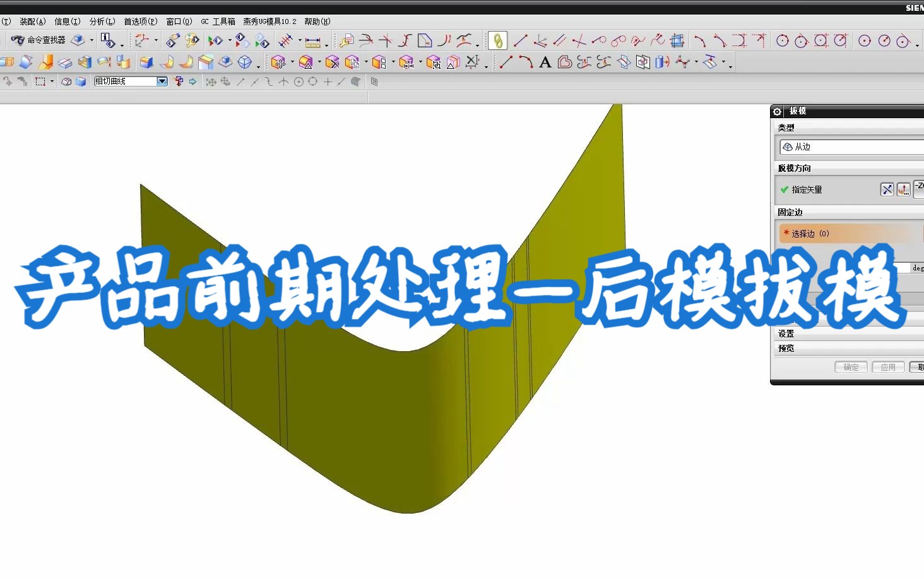Open the 命令查找器 Command Finder tool
Screen dimensions: 924x578
tap(38, 40)
